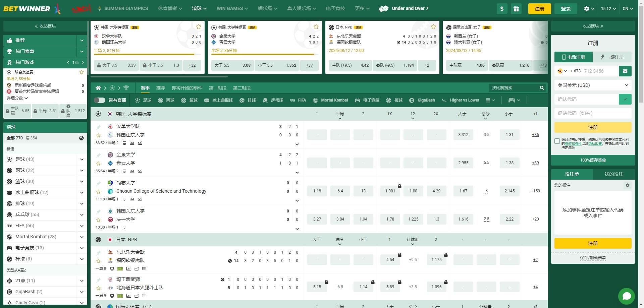Click the 全部 770 globe icon

tap(81, 138)
